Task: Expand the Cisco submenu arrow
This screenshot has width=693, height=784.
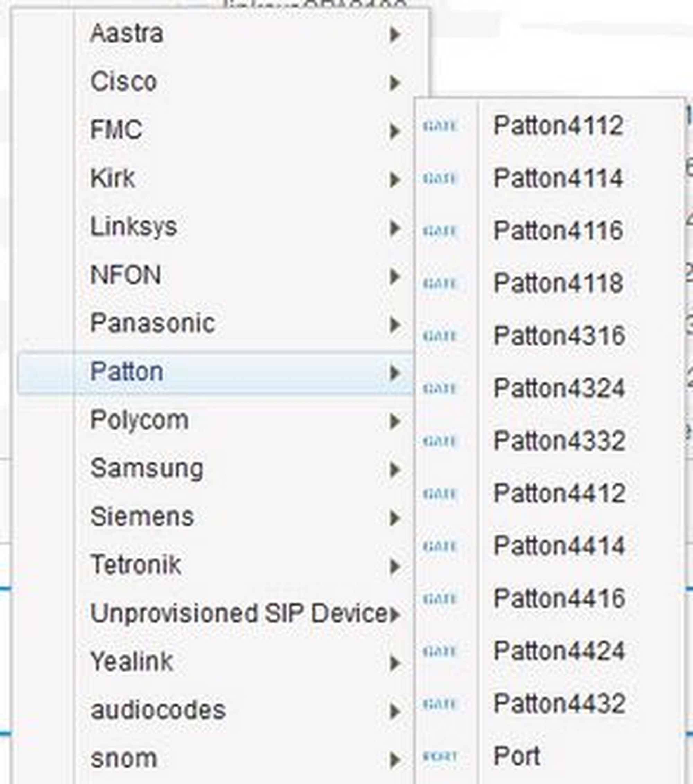Action: 394,83
